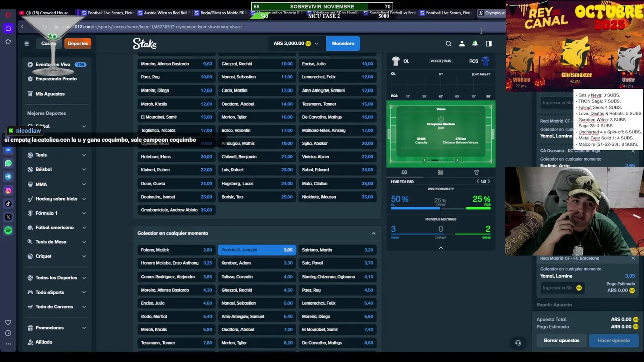Select Fofana, Malick anytime scorer 2,80
644x362 pixels.
click(x=176, y=250)
